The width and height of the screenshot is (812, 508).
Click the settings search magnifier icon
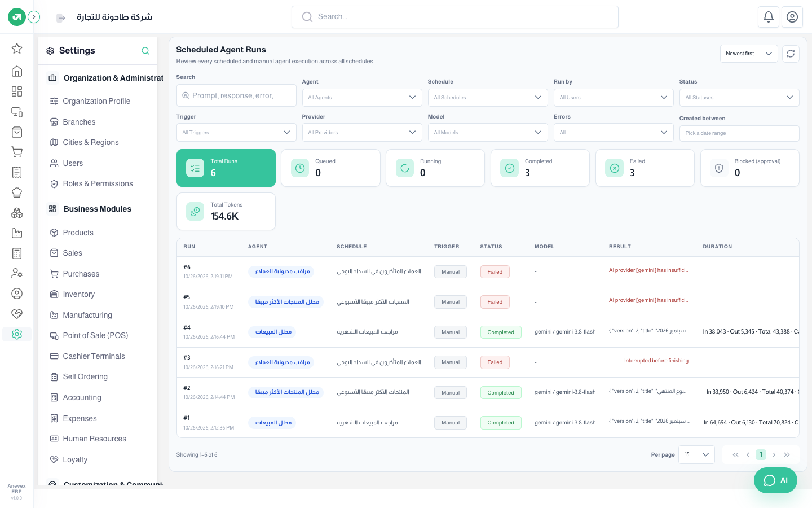(145, 51)
